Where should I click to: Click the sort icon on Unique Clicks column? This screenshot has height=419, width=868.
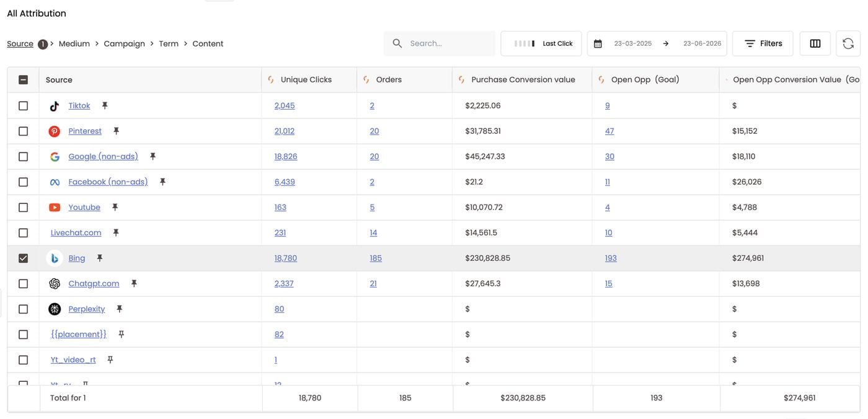(271, 79)
